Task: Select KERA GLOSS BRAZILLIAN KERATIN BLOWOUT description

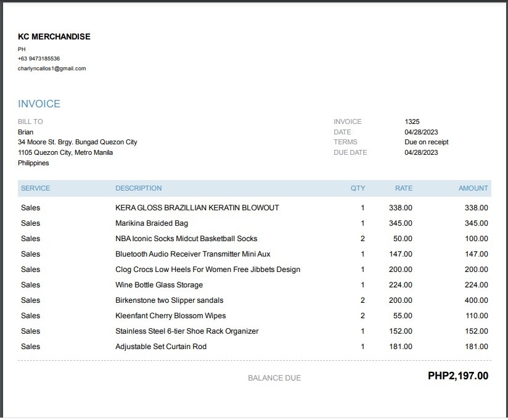Action: point(197,208)
